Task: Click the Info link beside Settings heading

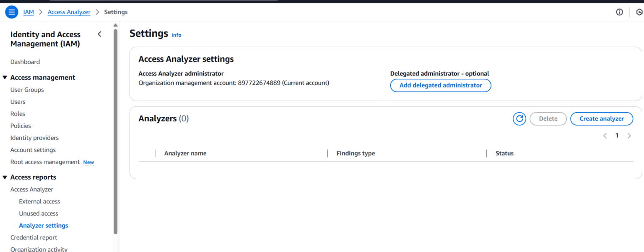Action: coord(176,35)
